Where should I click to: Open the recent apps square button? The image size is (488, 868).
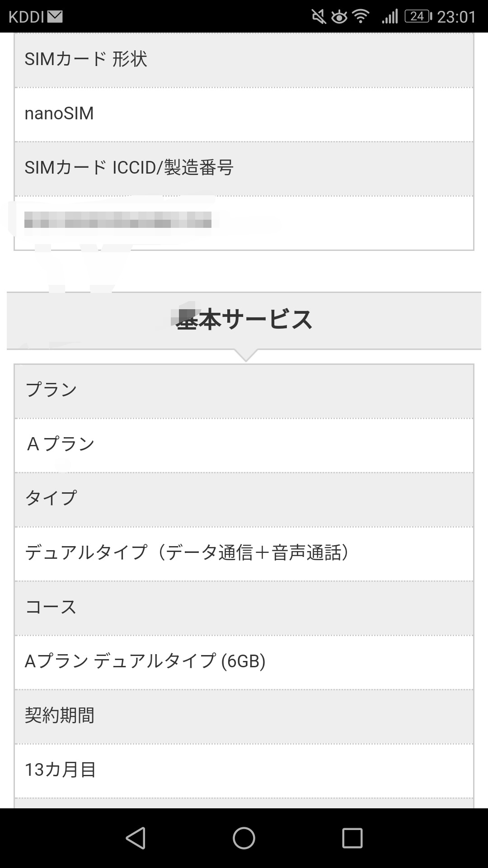[352, 838]
